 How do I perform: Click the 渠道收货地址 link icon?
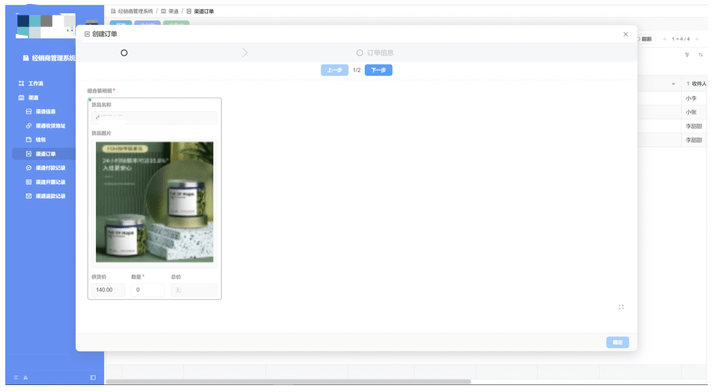pyautogui.click(x=28, y=125)
